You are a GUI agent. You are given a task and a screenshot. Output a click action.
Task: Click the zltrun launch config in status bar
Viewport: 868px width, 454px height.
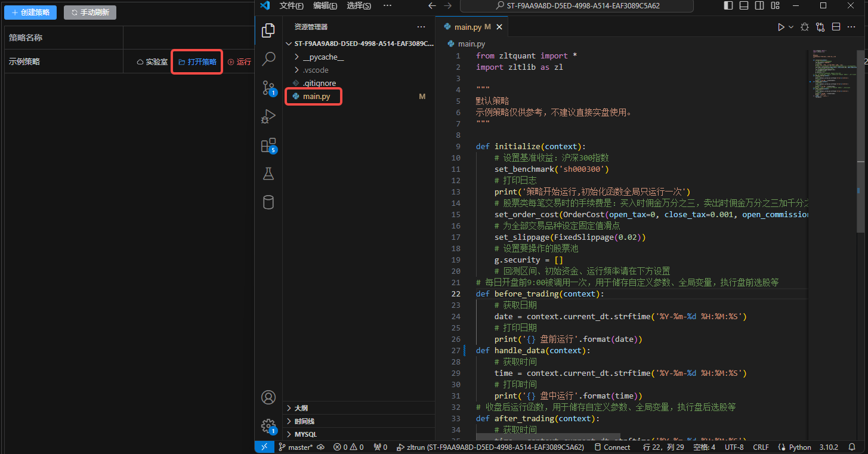click(x=490, y=447)
